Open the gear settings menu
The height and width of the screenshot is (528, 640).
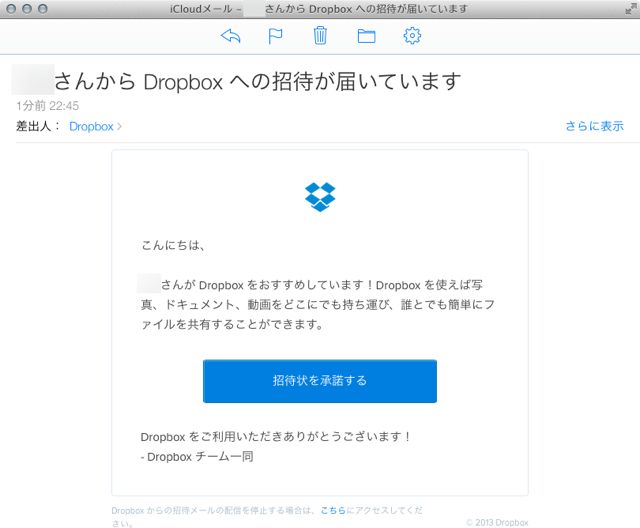[412, 35]
